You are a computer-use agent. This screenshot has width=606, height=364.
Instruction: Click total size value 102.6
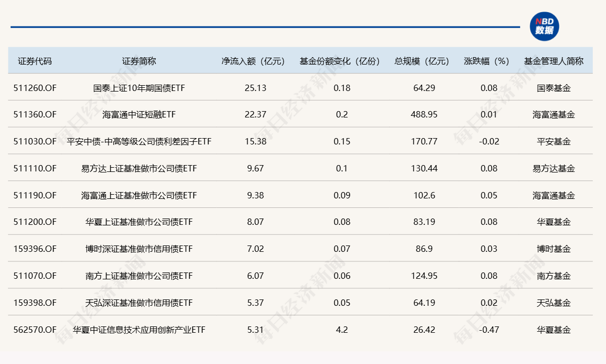coord(424,196)
